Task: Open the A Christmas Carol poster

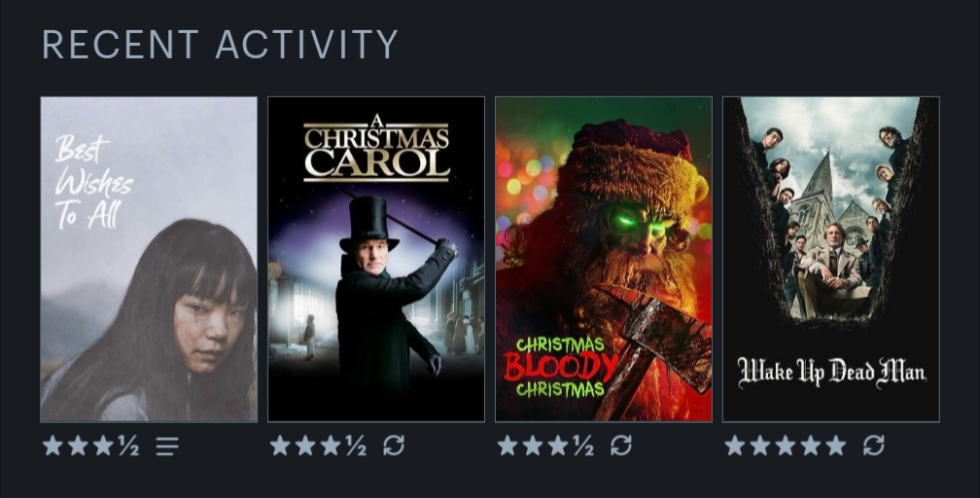Action: (x=376, y=259)
